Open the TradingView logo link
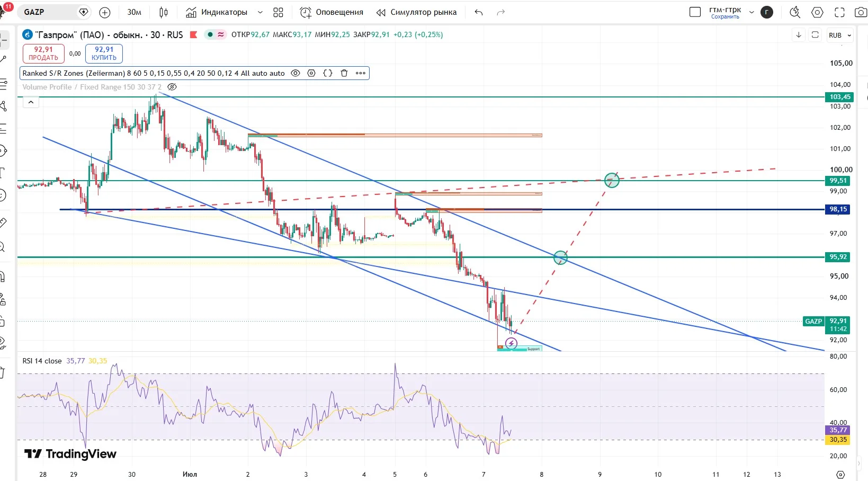This screenshot has height=481, width=868. coord(70,454)
